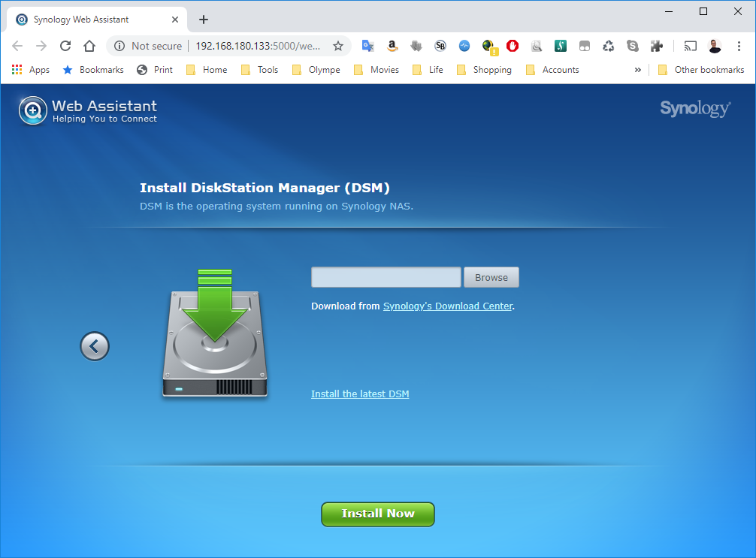Image resolution: width=756 pixels, height=558 pixels.
Task: Click the Synology brand logo
Action: (695, 108)
